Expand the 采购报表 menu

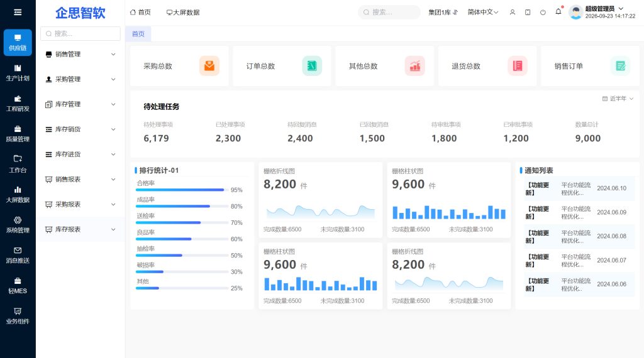tap(80, 204)
